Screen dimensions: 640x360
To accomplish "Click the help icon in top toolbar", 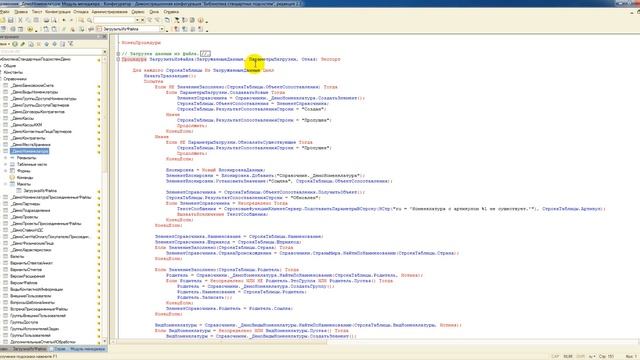I will click(x=200, y=20).
